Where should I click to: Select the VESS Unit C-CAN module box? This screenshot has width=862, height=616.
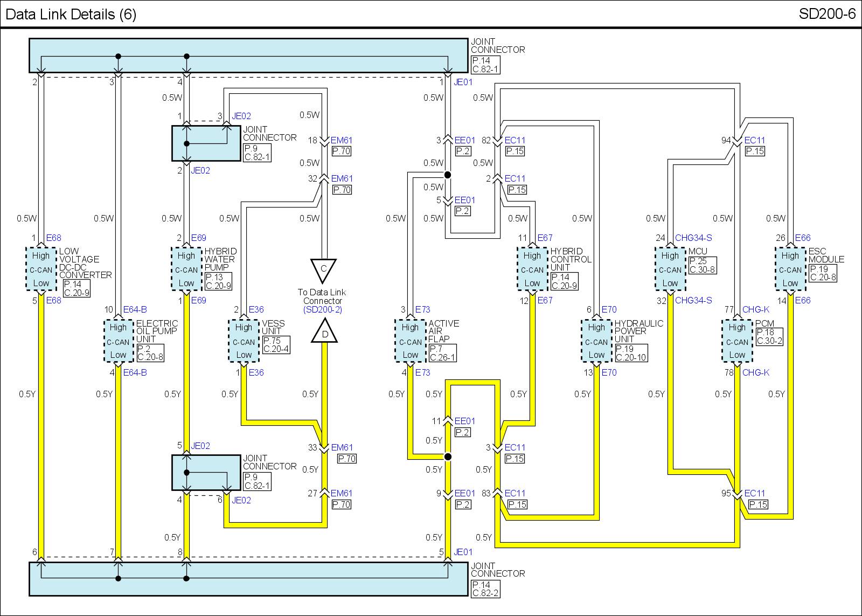tap(244, 341)
